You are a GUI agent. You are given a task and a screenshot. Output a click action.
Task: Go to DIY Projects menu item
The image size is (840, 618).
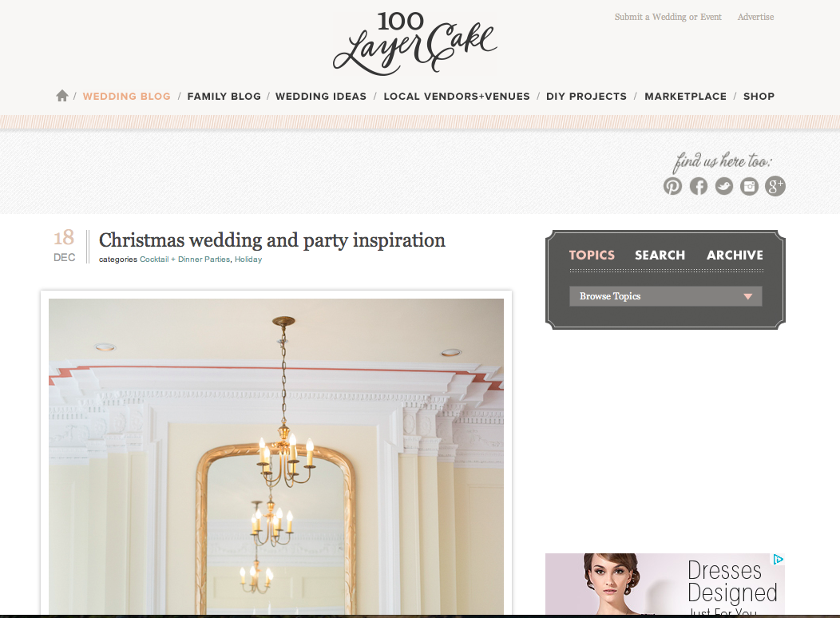pyautogui.click(x=587, y=97)
